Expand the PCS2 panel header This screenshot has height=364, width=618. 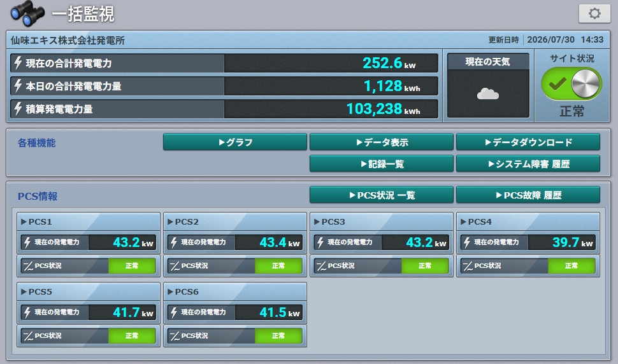(235, 221)
